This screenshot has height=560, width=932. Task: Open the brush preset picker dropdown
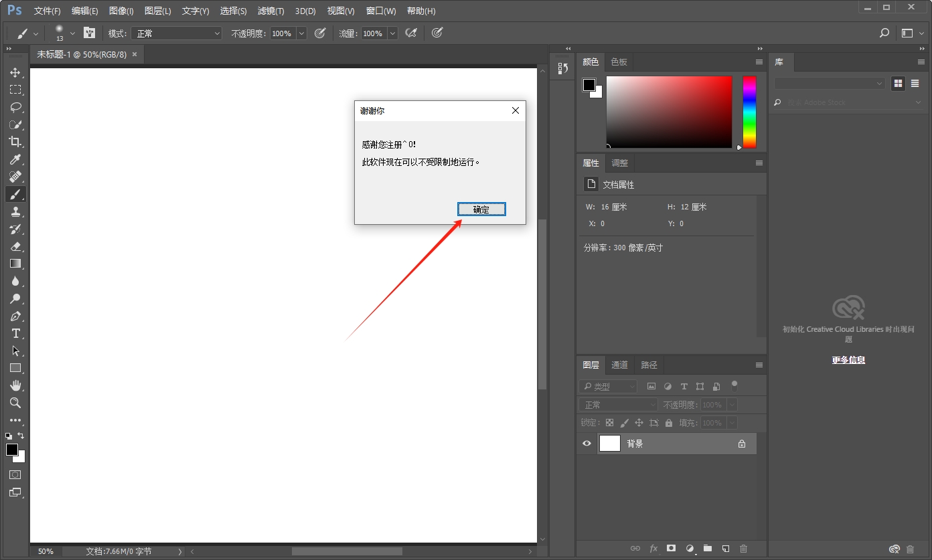[72, 32]
